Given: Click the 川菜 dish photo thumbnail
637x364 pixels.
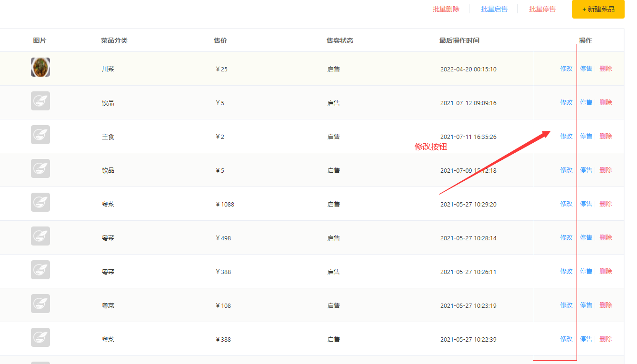Looking at the screenshot, I should (40, 67).
